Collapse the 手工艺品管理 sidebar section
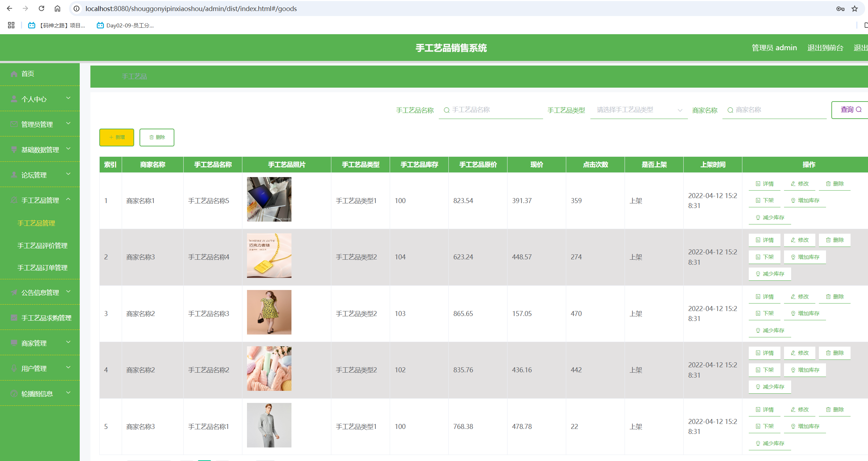This screenshot has height=461, width=868. tap(40, 200)
